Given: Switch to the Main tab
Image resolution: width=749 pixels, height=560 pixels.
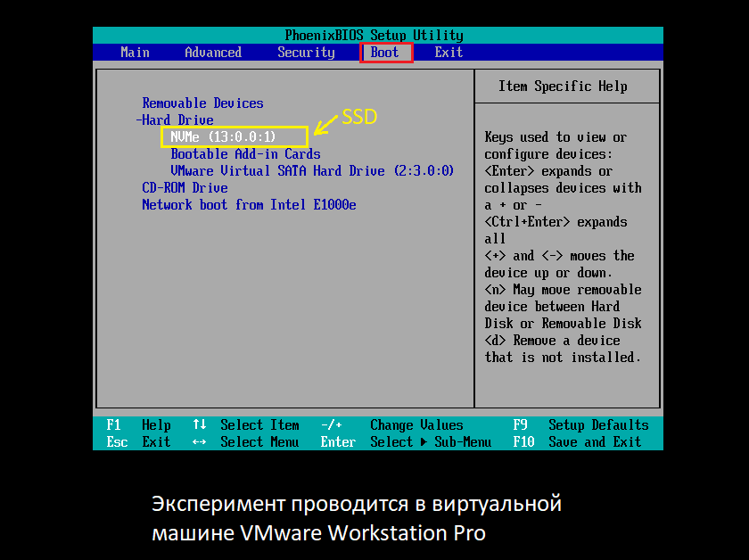Looking at the screenshot, I should [135, 52].
